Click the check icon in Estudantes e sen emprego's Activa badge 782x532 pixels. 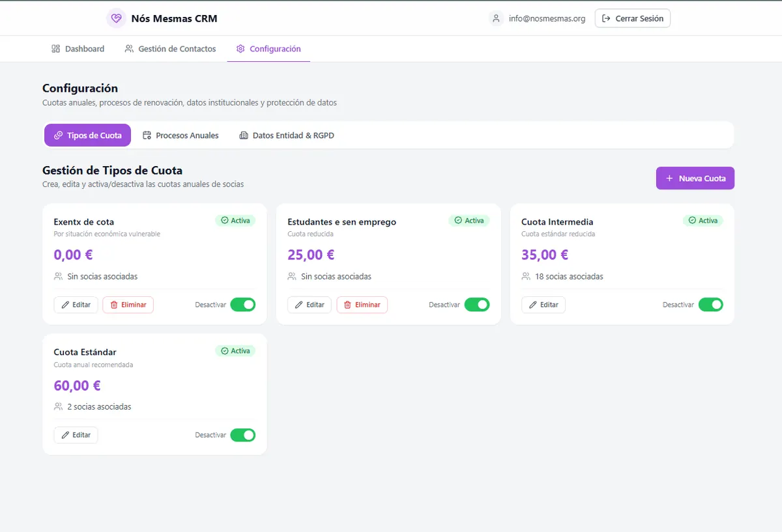[x=458, y=221]
